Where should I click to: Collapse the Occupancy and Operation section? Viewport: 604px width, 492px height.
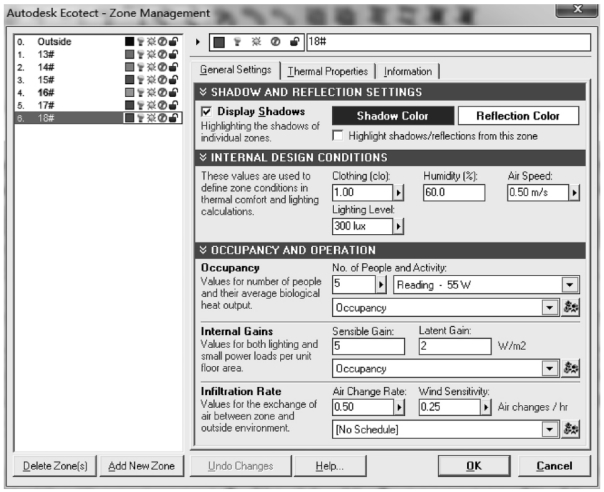click(203, 250)
